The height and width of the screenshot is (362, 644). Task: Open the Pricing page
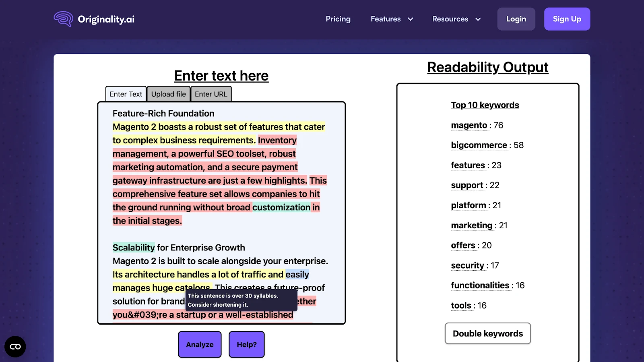[x=338, y=19]
